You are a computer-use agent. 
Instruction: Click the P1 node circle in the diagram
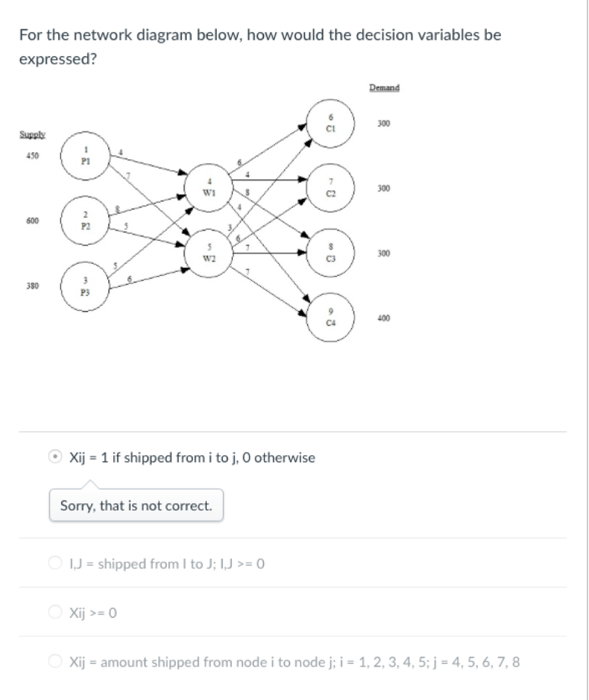[x=86, y=156]
